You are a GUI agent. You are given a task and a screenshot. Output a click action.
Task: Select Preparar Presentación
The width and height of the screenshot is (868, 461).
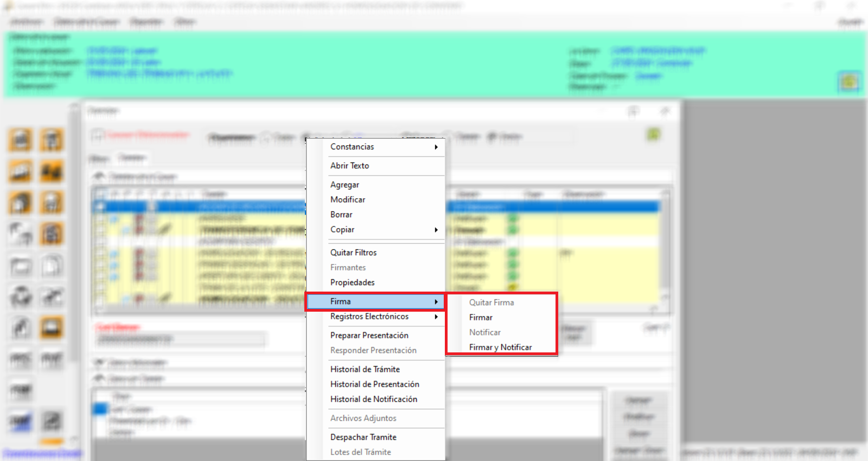pos(369,336)
